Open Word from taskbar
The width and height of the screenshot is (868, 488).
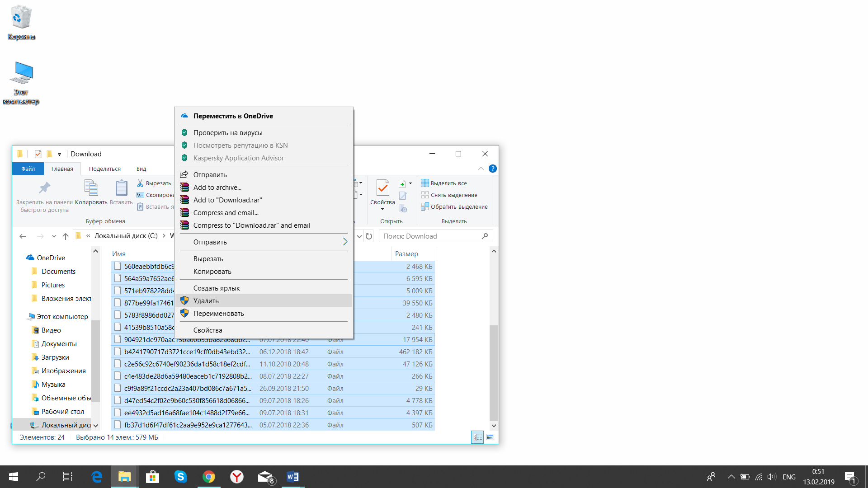pyautogui.click(x=293, y=477)
